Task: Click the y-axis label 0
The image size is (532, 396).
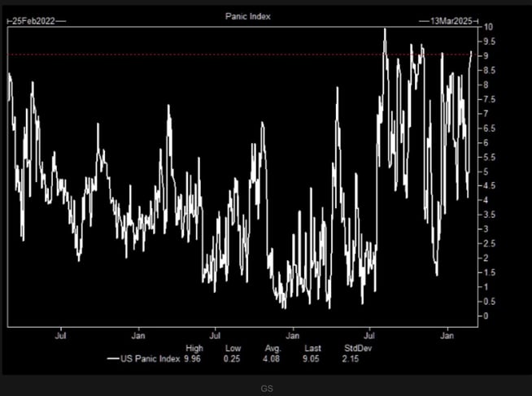Action: (486, 315)
